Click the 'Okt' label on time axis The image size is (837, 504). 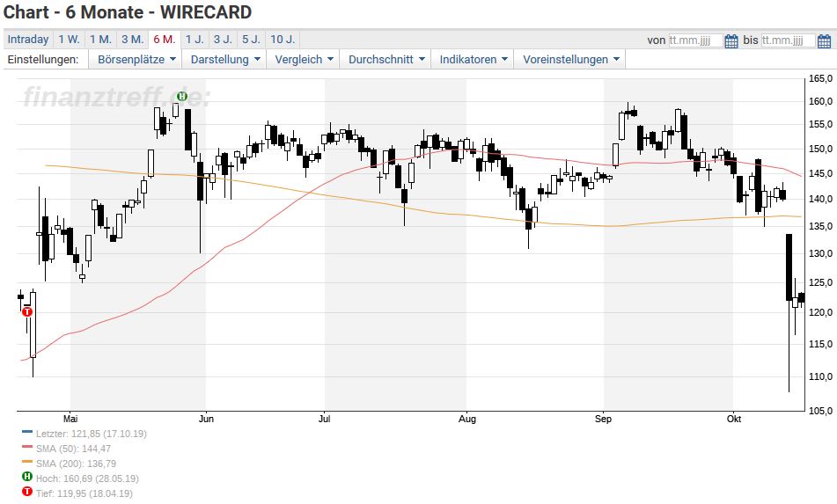coord(734,419)
